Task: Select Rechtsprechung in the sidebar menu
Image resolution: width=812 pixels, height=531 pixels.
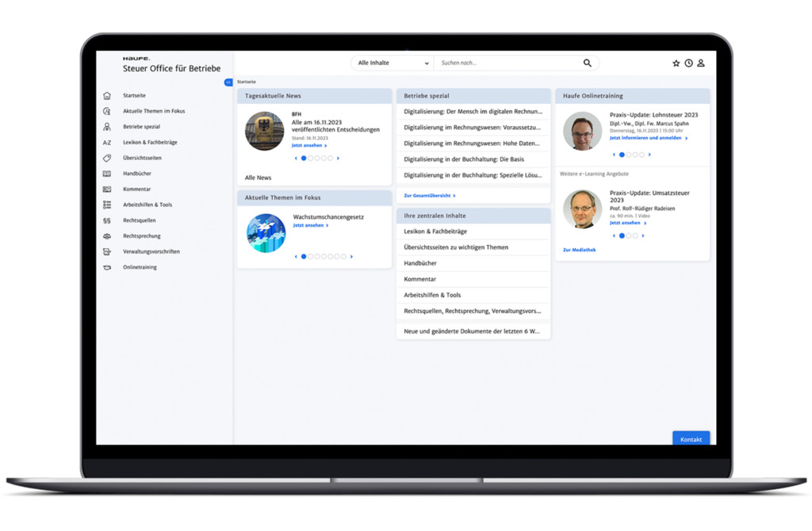Action: 142,236
